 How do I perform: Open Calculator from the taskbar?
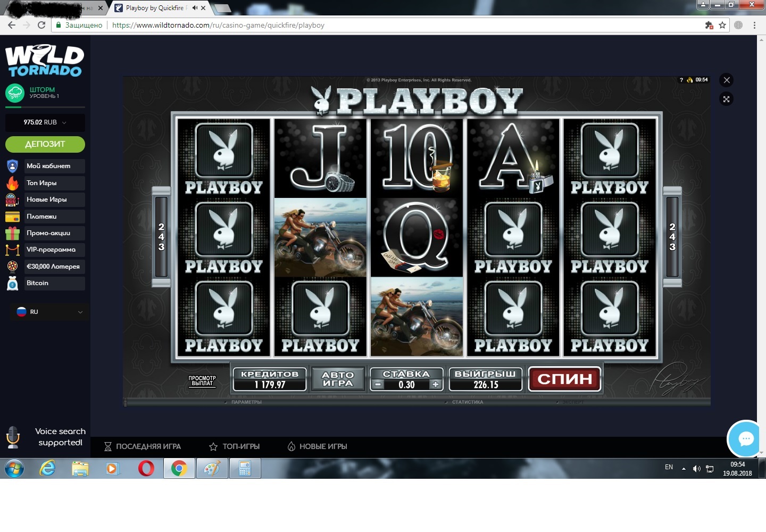tap(245, 469)
